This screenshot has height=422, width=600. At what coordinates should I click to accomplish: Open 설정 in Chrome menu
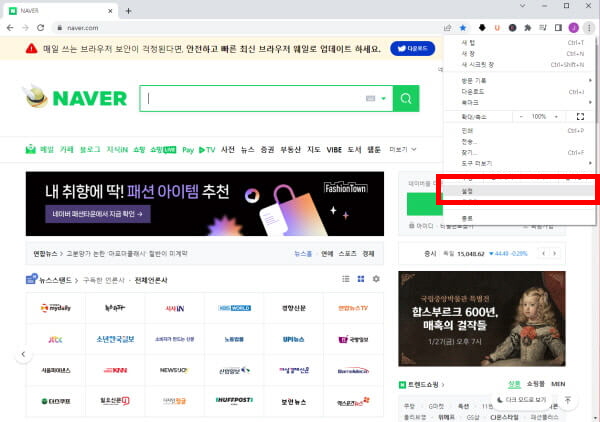point(519,191)
